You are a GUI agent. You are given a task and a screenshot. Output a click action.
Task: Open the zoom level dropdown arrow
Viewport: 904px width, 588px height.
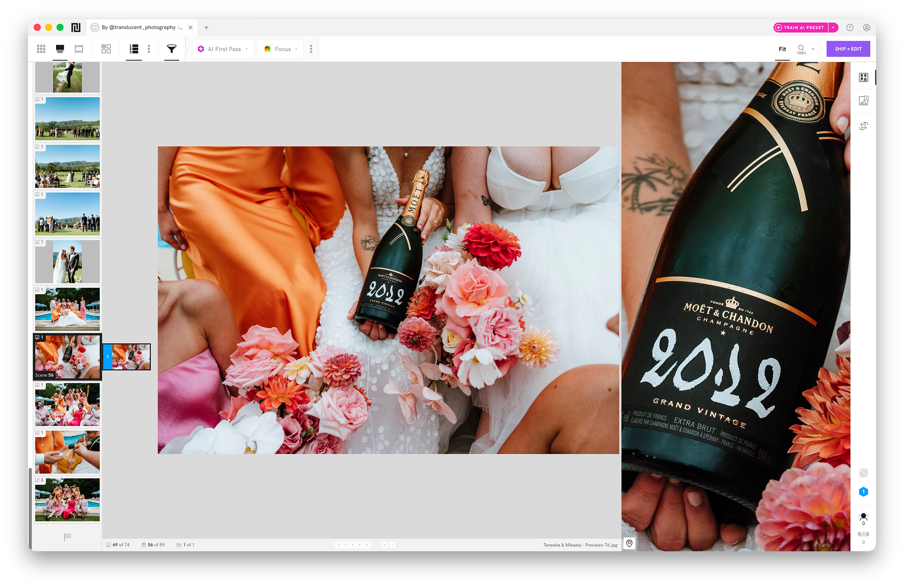click(x=813, y=49)
